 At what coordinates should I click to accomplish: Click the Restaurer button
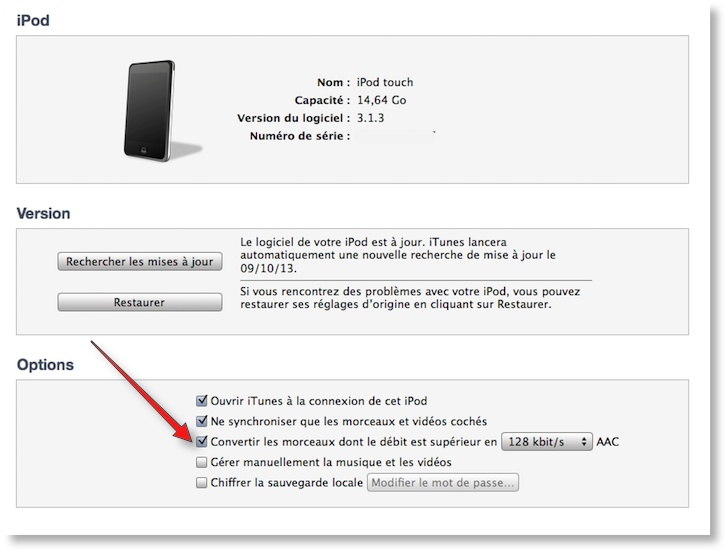140,302
